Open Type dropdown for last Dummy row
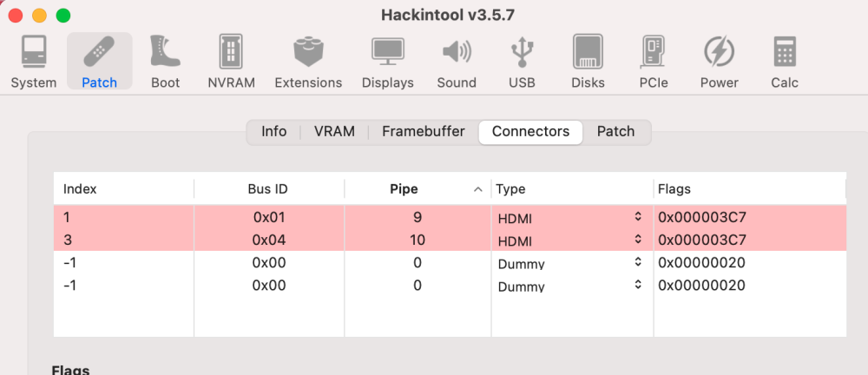Viewport: 868px width, 375px height. 638,286
